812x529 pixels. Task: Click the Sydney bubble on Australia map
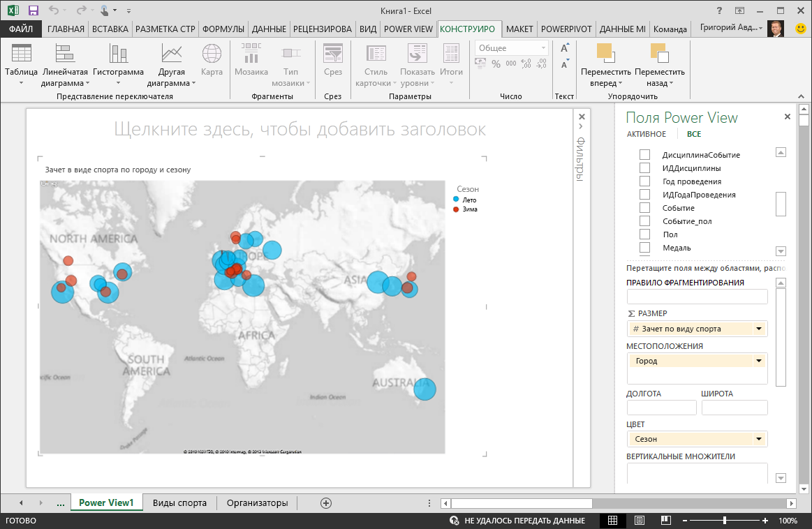pyautogui.click(x=425, y=389)
